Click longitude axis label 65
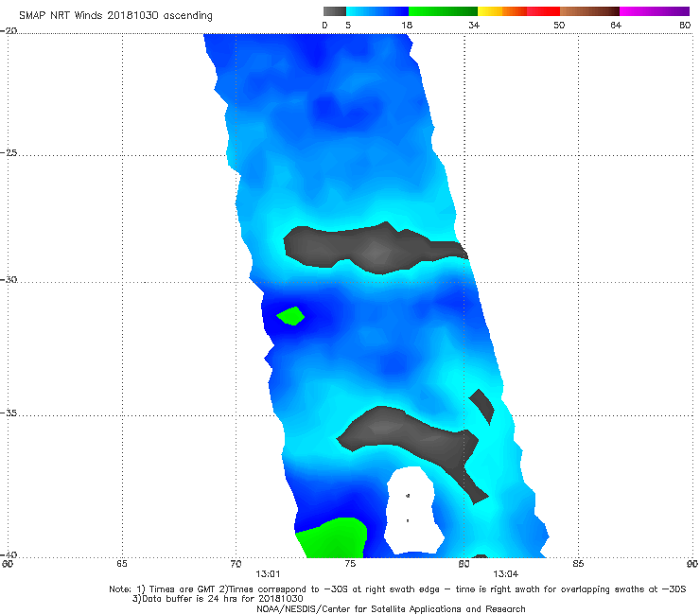The image size is (700, 615). pos(122,564)
